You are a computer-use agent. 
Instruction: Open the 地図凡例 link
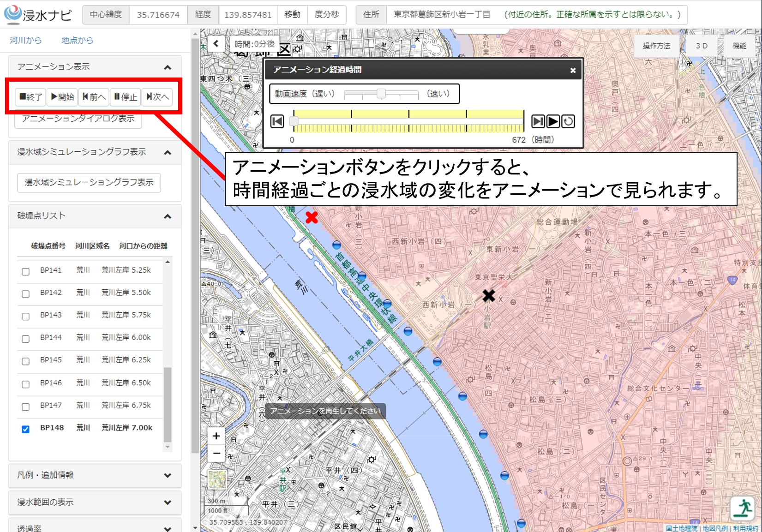pos(715,528)
